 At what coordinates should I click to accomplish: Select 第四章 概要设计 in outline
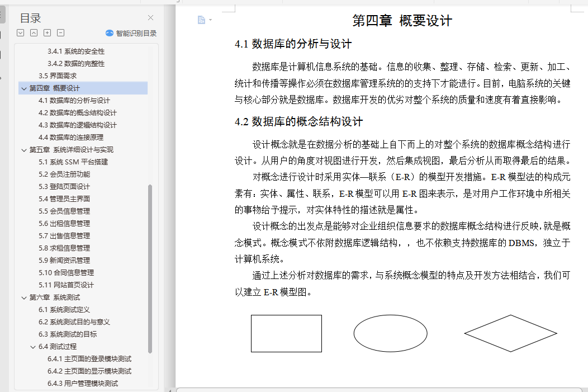54,88
